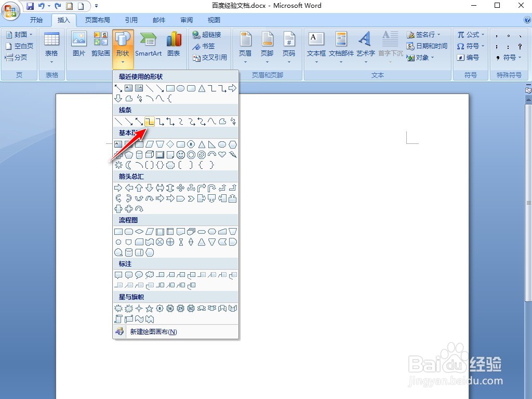Screen dimensions: 532x399
Task: Click the Redo icon
Action: [58, 6]
